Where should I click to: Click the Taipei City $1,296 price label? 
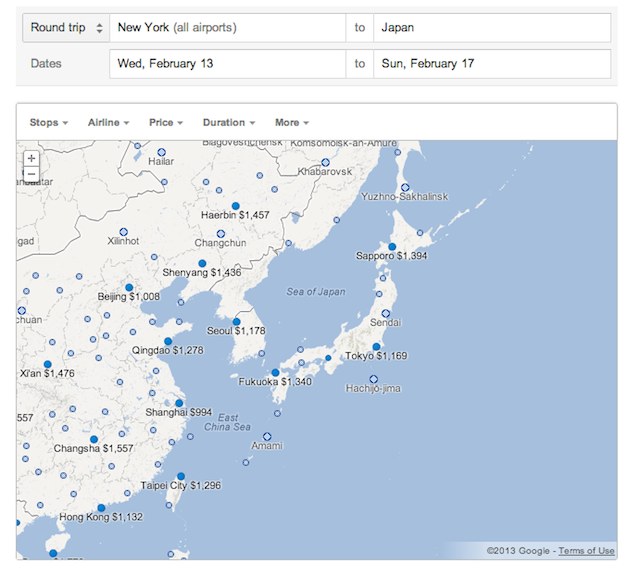coord(181,485)
